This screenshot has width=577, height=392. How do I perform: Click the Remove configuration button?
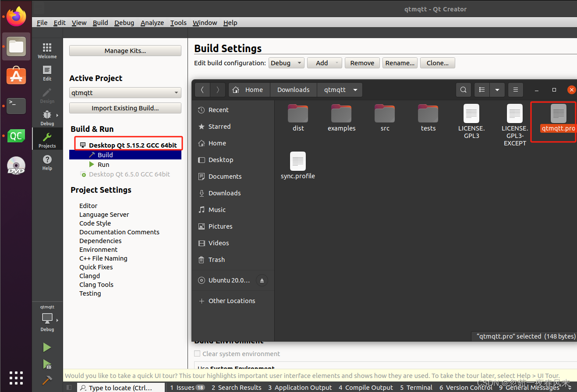362,63
